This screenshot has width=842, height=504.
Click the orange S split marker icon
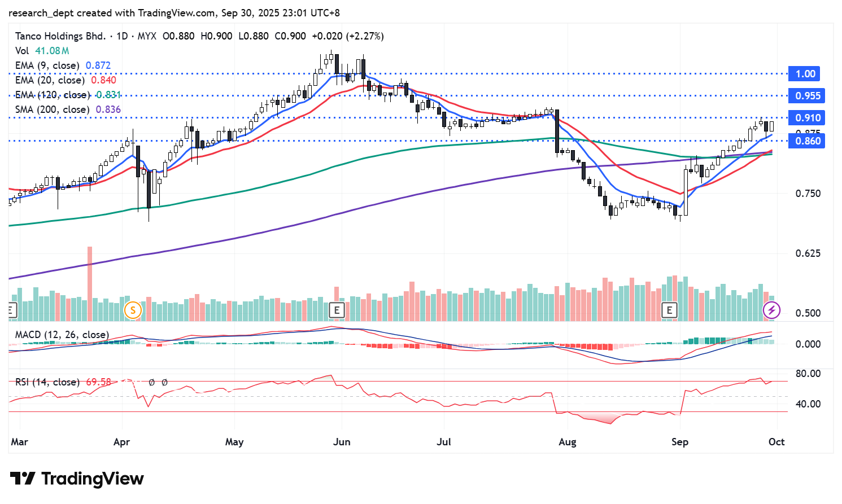tap(133, 310)
